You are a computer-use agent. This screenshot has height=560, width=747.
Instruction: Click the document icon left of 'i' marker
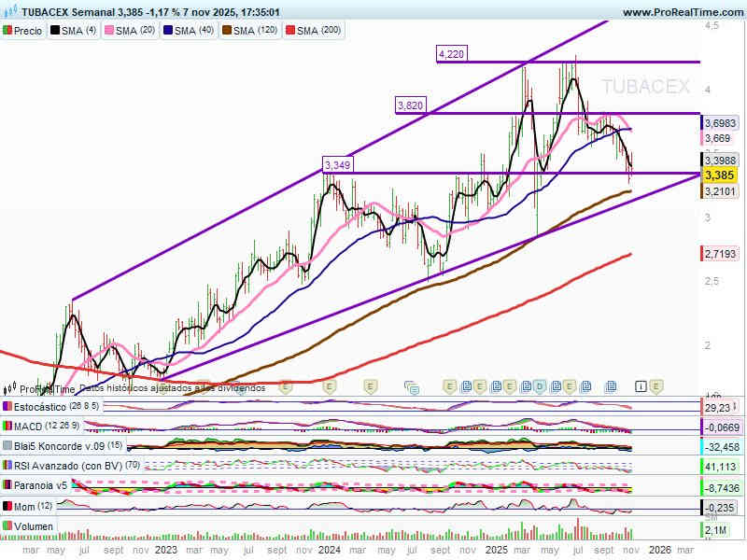612,385
